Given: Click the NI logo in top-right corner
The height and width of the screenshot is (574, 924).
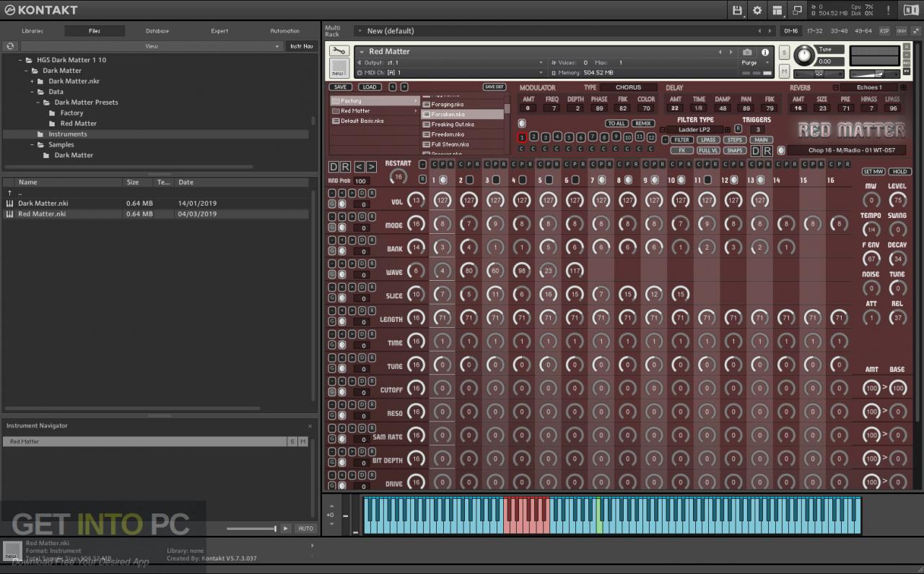Looking at the screenshot, I should tap(910, 10).
